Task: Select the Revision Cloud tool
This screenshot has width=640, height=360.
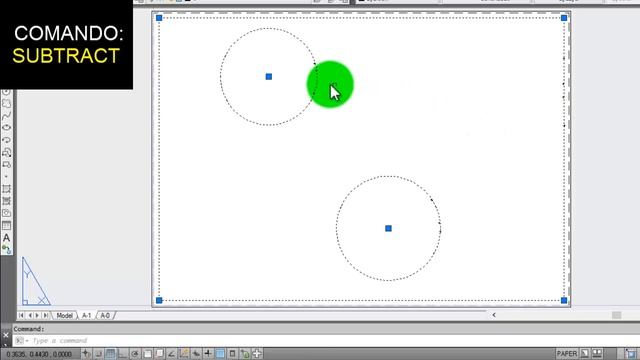Action: [7, 104]
